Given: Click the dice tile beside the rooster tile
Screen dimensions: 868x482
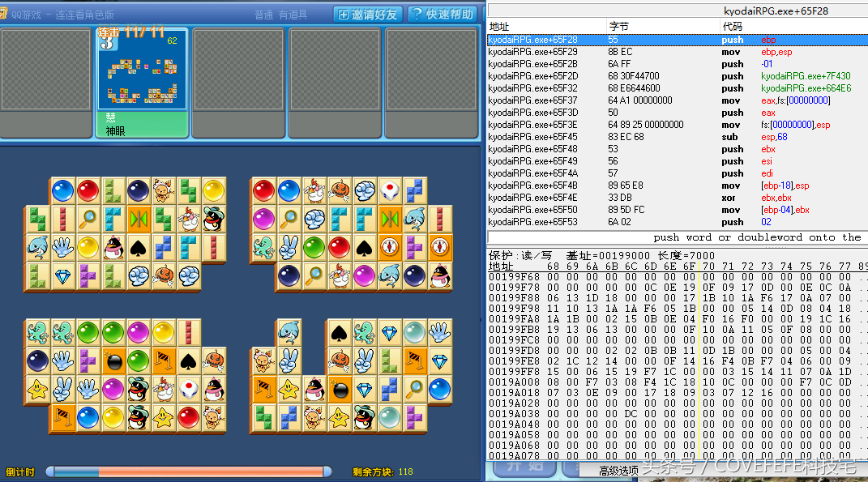Looking at the screenshot, I should pyautogui.click(x=189, y=389).
